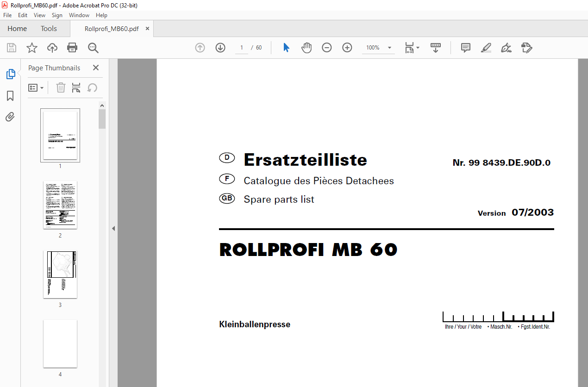Click the Nr. 99 8439.DE.90D.0 text
Screen dimensions: 588x387
(x=501, y=163)
